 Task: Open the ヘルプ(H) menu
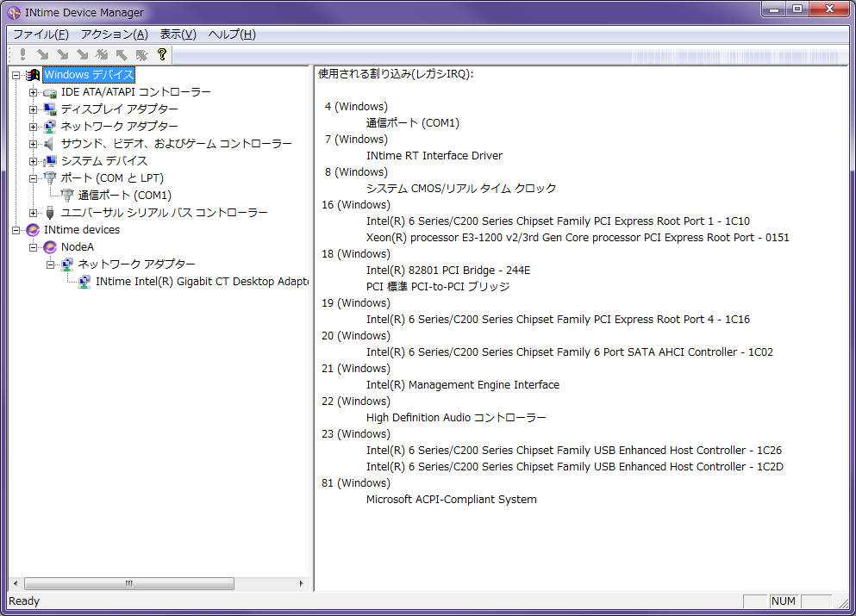point(232,34)
